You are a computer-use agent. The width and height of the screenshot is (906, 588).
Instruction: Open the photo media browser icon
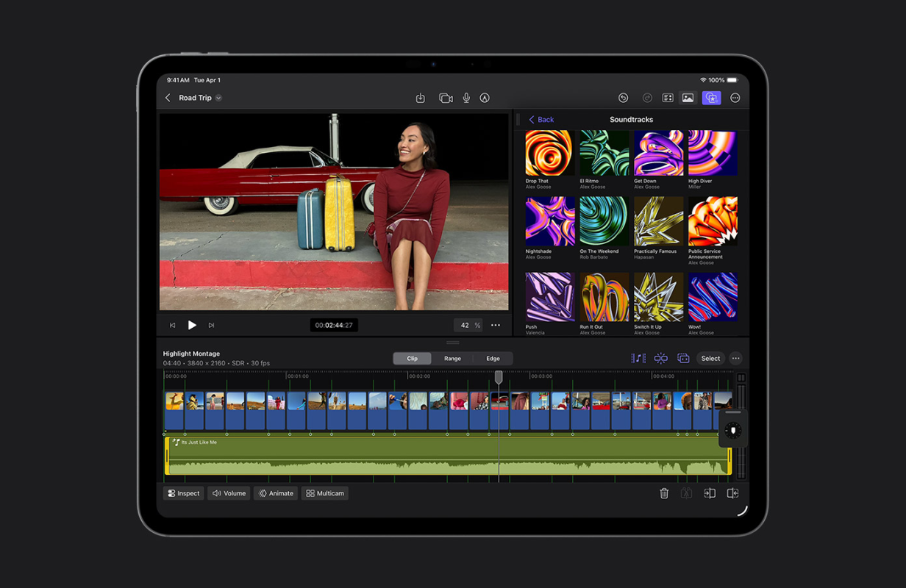(688, 98)
